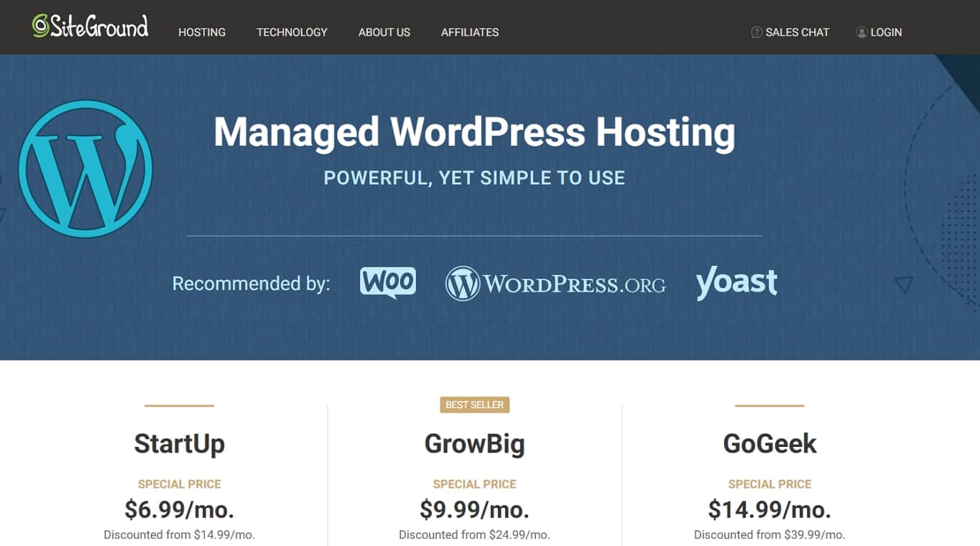Click the POWERFUL, YET SIMPLE TO USE subtitle
The height and width of the screenshot is (546, 980).
click(474, 178)
